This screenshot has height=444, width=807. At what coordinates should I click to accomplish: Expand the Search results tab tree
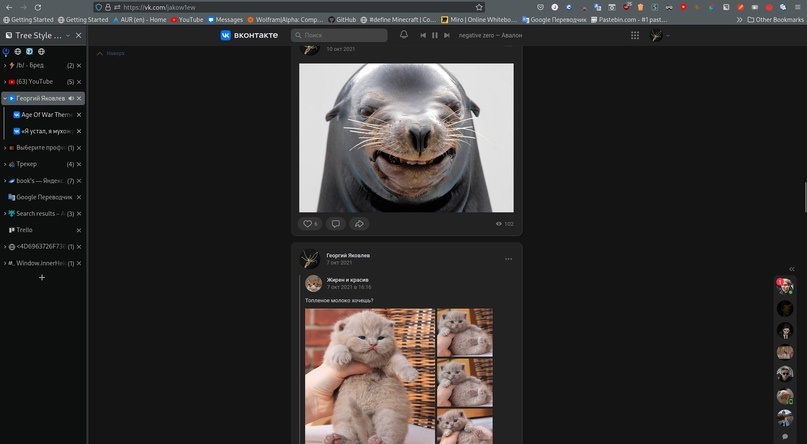coord(5,214)
